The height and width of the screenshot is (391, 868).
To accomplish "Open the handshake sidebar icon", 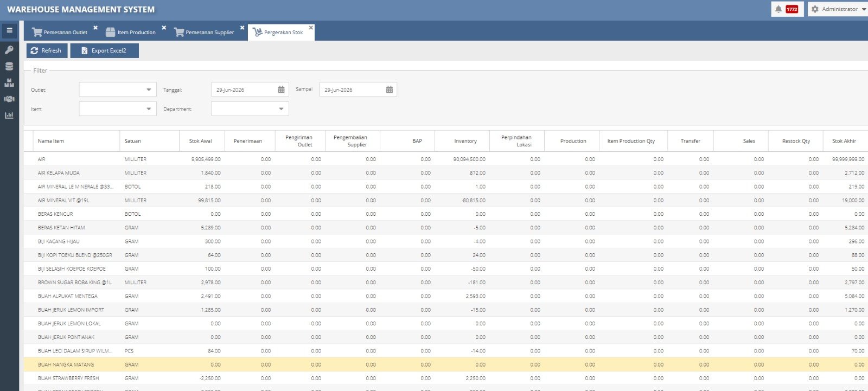I will coord(9,99).
